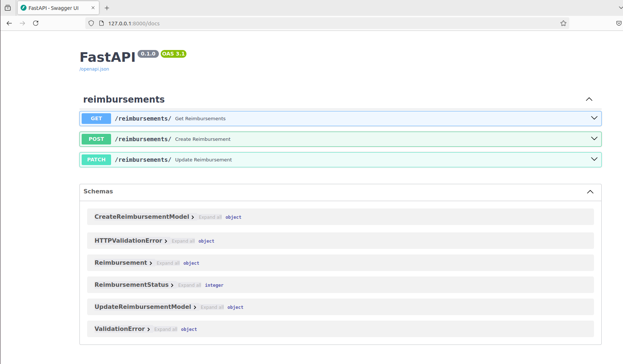The image size is (623, 364).
Task: Open the list all tabs dropdown
Action: coord(621,8)
